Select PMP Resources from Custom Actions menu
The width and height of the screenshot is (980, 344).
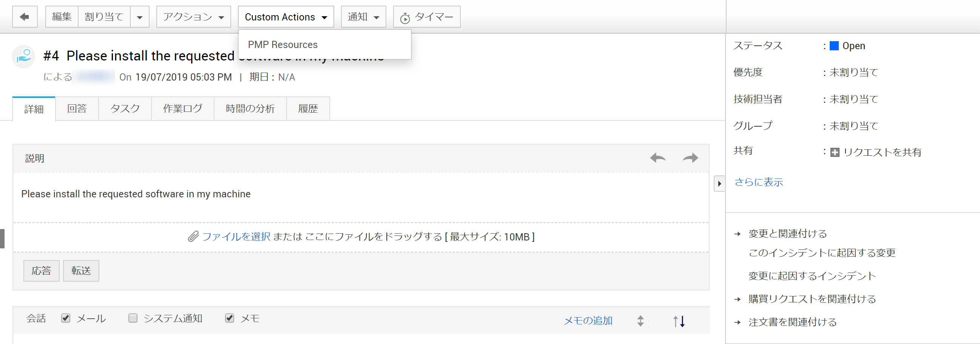(x=282, y=45)
